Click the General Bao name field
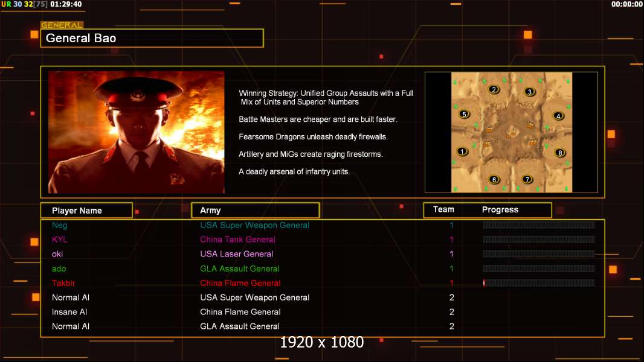Screen dimensions: 644x362 (152, 38)
